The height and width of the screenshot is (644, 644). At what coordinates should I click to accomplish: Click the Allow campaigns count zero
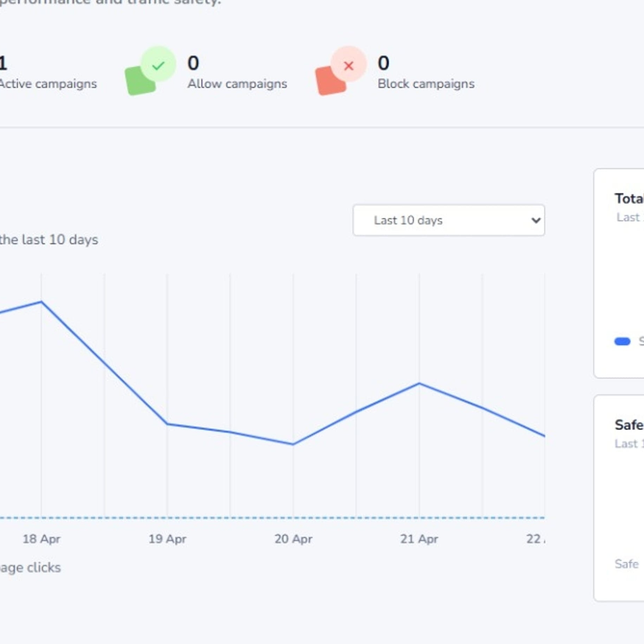tap(193, 63)
